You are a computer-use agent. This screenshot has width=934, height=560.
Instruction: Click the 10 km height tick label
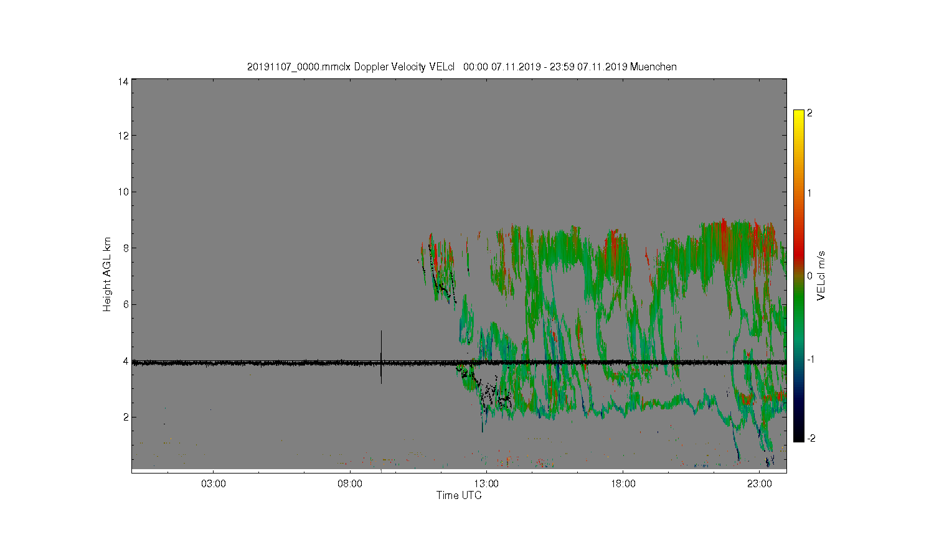coord(123,192)
